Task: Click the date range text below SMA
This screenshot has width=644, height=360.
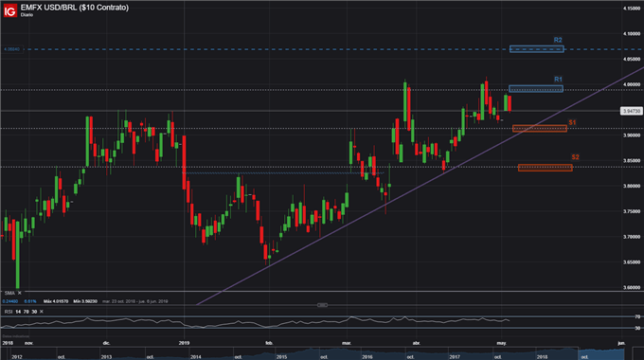Action: pyautogui.click(x=134, y=301)
